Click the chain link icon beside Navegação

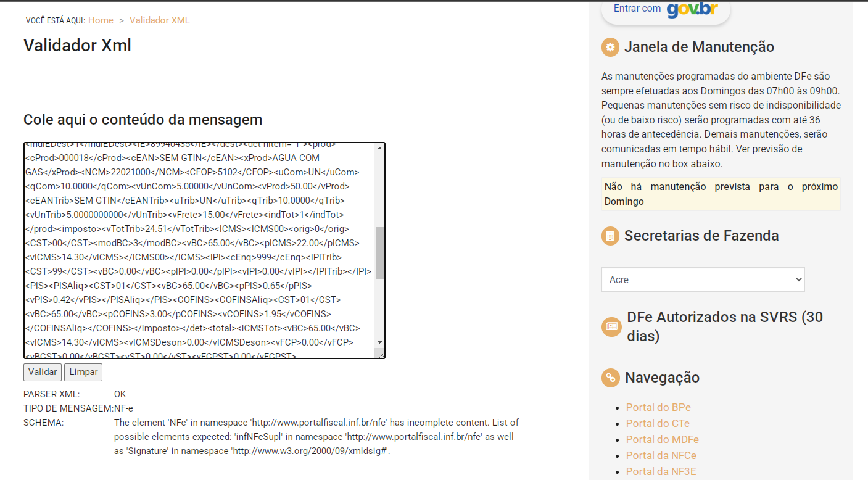(x=610, y=378)
